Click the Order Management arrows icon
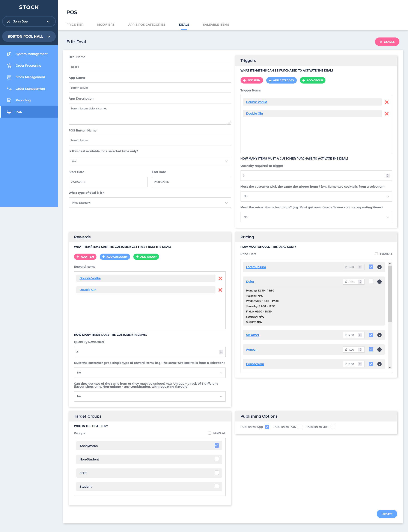408x532 pixels. [x=9, y=89]
